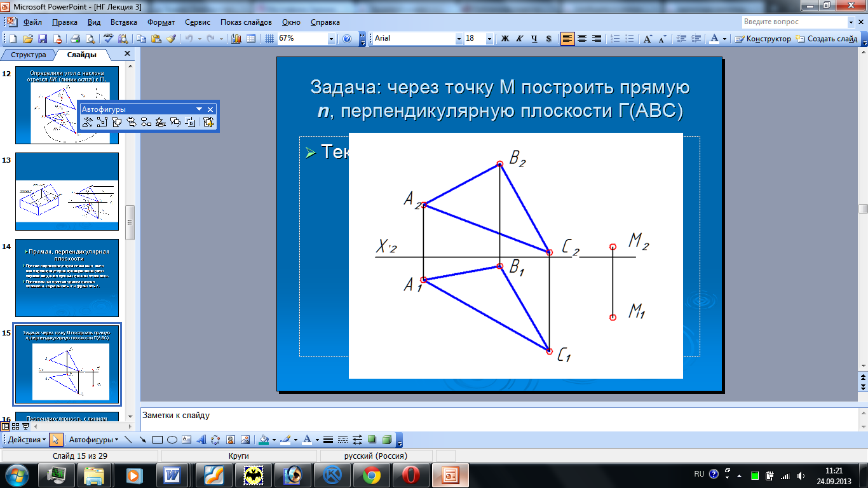Screen dimensions: 868x488
Task: Apply the font color on the Drawing toolbar
Action: [x=308, y=440]
